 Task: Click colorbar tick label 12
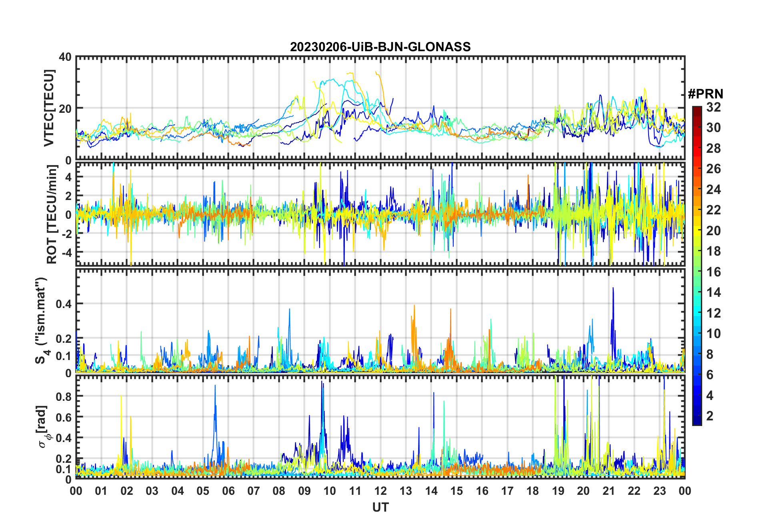tap(713, 313)
